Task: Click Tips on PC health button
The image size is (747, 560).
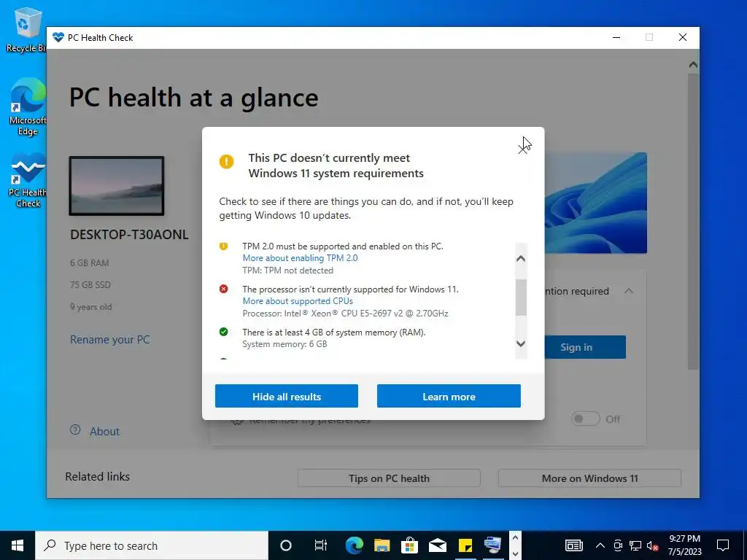Action: pos(389,478)
